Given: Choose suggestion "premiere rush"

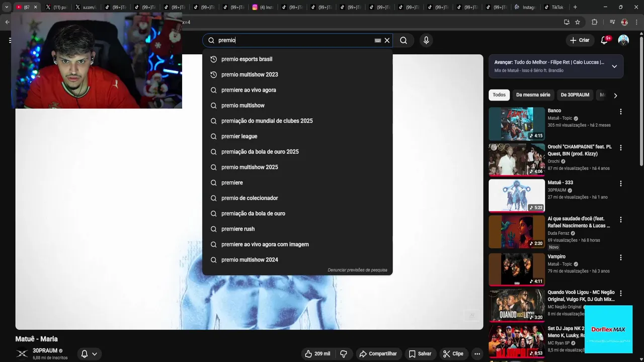Looking at the screenshot, I should coord(297,229).
